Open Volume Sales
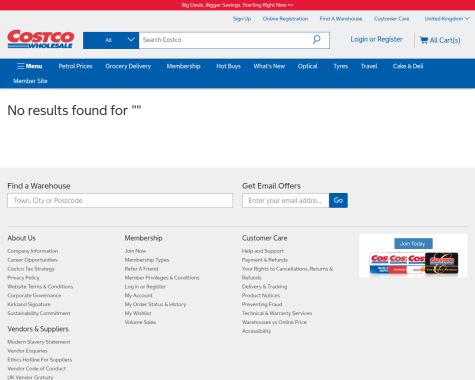Viewport: 475px width, 380px height. coord(140,322)
